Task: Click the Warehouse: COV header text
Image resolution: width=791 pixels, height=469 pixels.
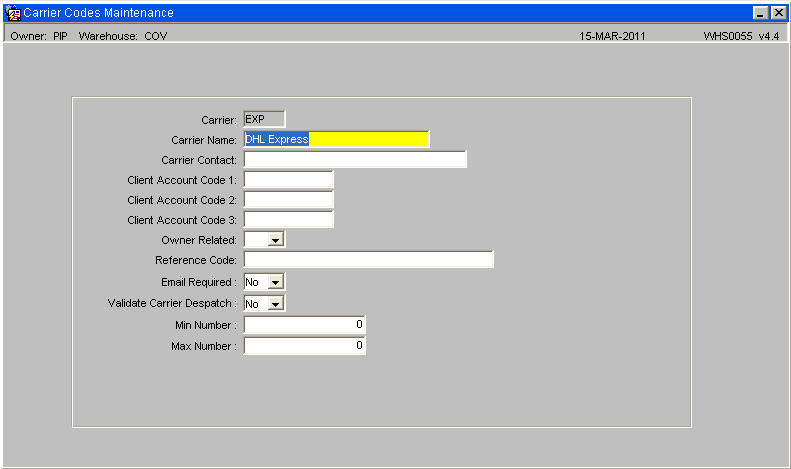Action: click(123, 36)
